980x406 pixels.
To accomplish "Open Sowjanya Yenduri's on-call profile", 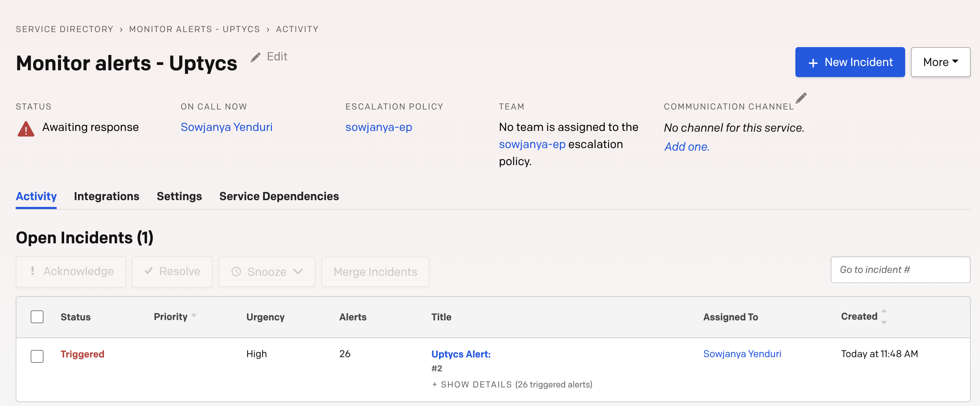I will 226,127.
